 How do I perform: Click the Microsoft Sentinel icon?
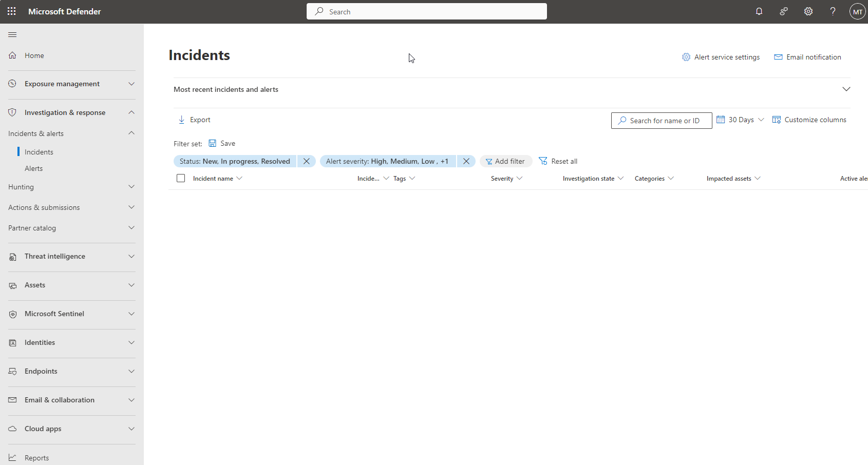click(12, 314)
